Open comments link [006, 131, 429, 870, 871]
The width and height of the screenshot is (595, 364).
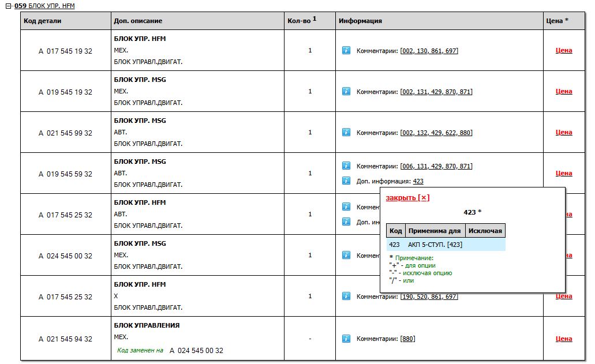(436, 166)
